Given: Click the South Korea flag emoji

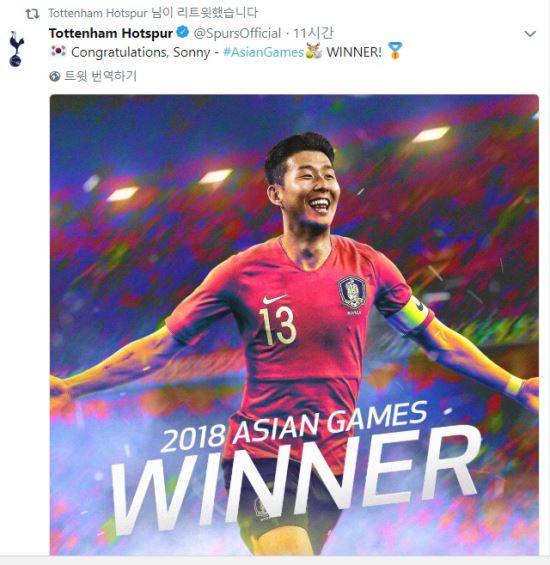Looking at the screenshot, I should pos(58,51).
